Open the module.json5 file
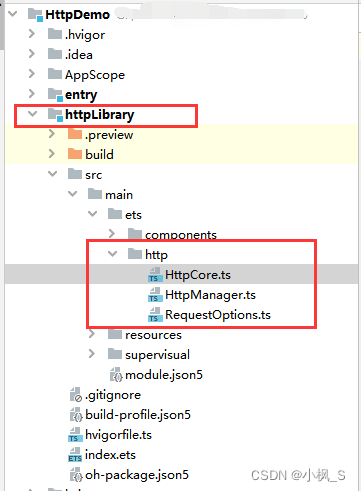 pos(164,375)
